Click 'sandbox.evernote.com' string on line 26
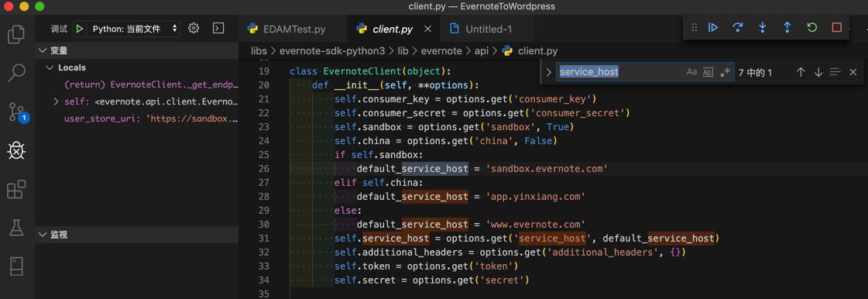The image size is (868, 299). pyautogui.click(x=547, y=168)
